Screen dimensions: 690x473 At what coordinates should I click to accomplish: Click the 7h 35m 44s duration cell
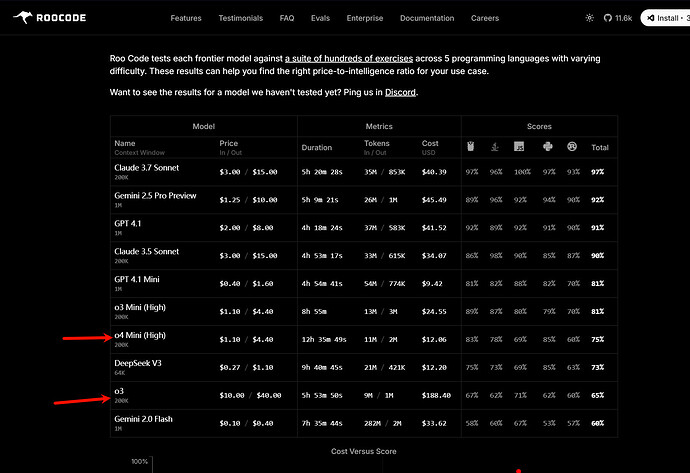pos(322,423)
